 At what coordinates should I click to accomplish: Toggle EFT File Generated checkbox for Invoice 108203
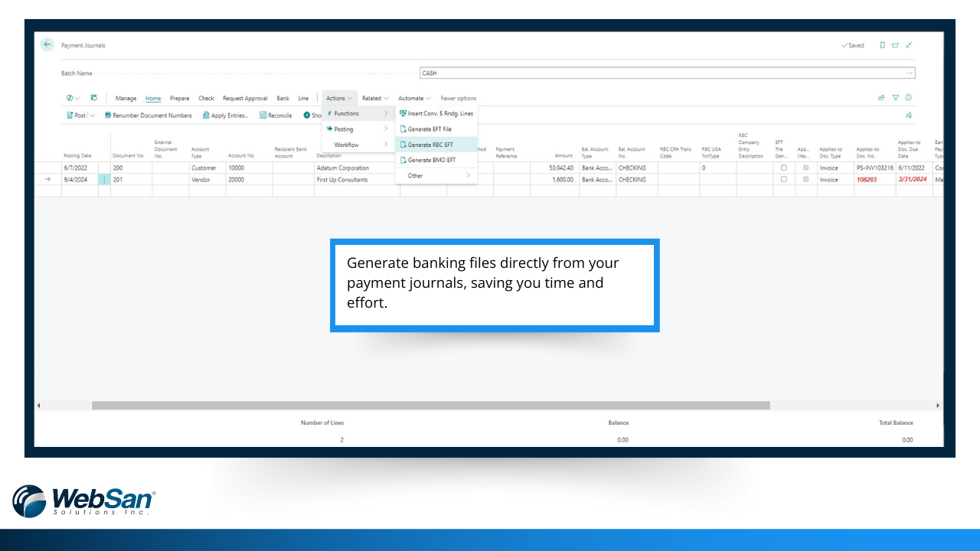pyautogui.click(x=783, y=179)
